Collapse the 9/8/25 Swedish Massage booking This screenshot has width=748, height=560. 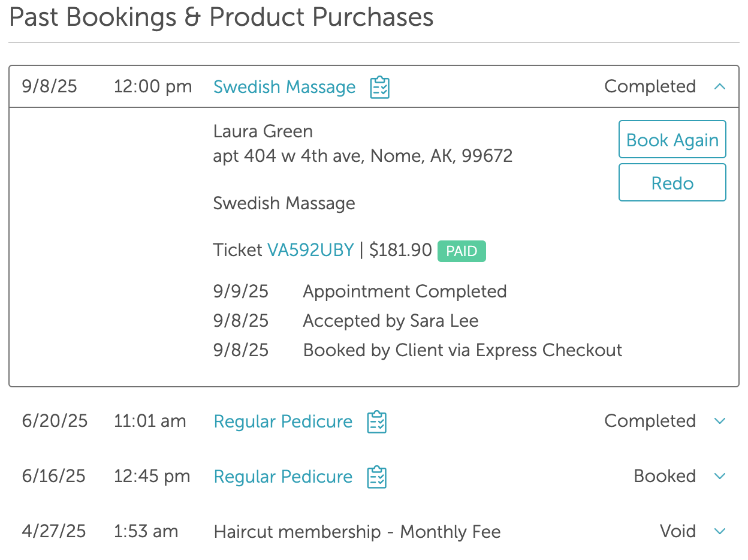click(720, 87)
